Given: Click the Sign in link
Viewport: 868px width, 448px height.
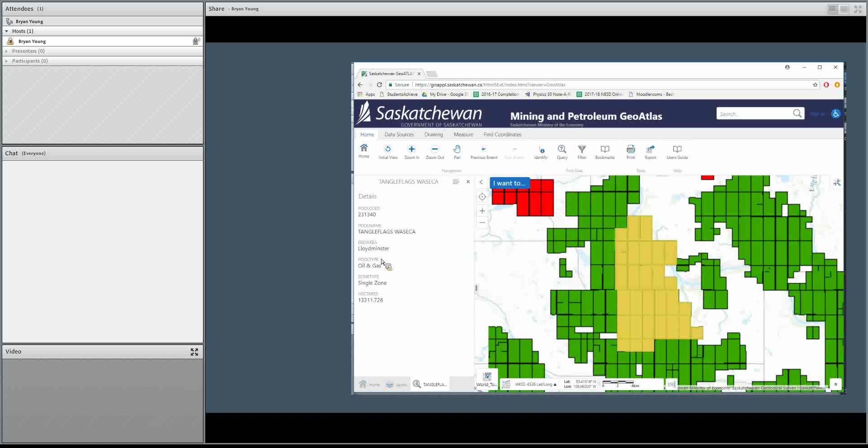Looking at the screenshot, I should click(x=817, y=114).
